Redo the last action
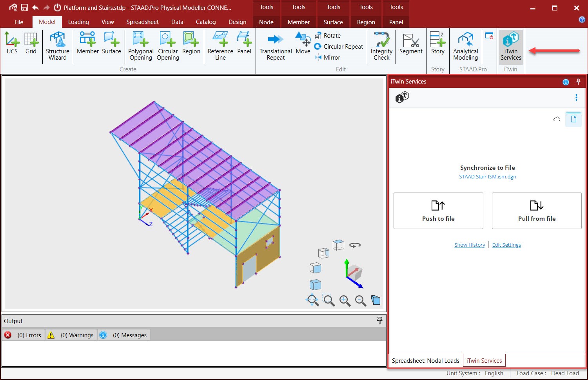Screen dimensions: 588x380 (x=46, y=7)
